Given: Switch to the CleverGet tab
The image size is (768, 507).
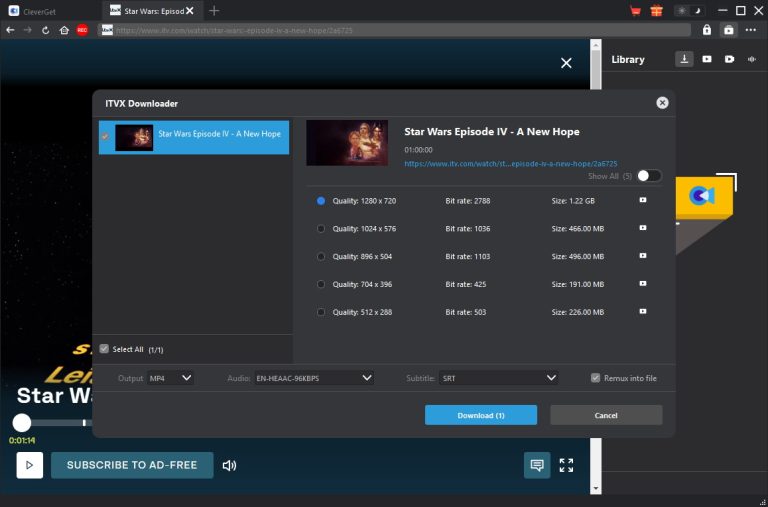Looking at the screenshot, I should click(x=45, y=11).
